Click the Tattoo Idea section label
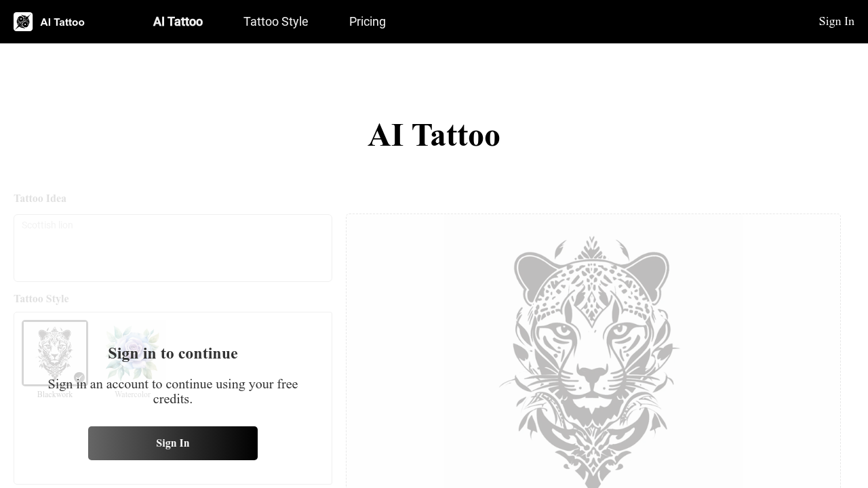The width and height of the screenshot is (868, 488). (x=39, y=198)
